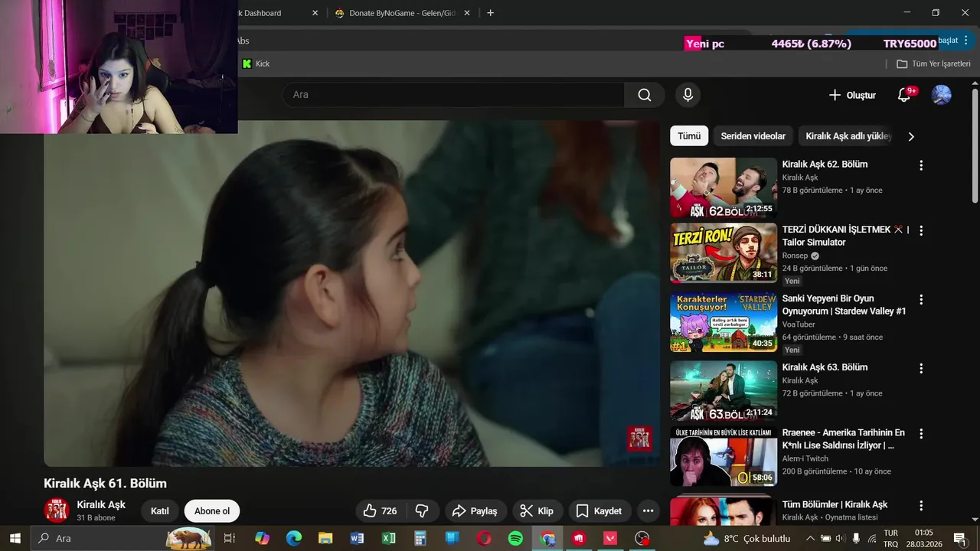Show next filter chips with arrow

[x=911, y=136]
